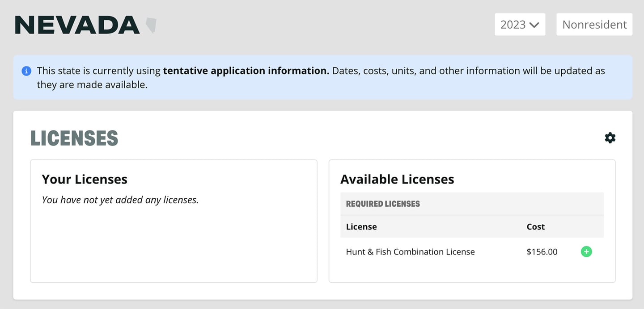
Task: Click the REQUIRED LICENSES label
Action: pyautogui.click(x=383, y=204)
